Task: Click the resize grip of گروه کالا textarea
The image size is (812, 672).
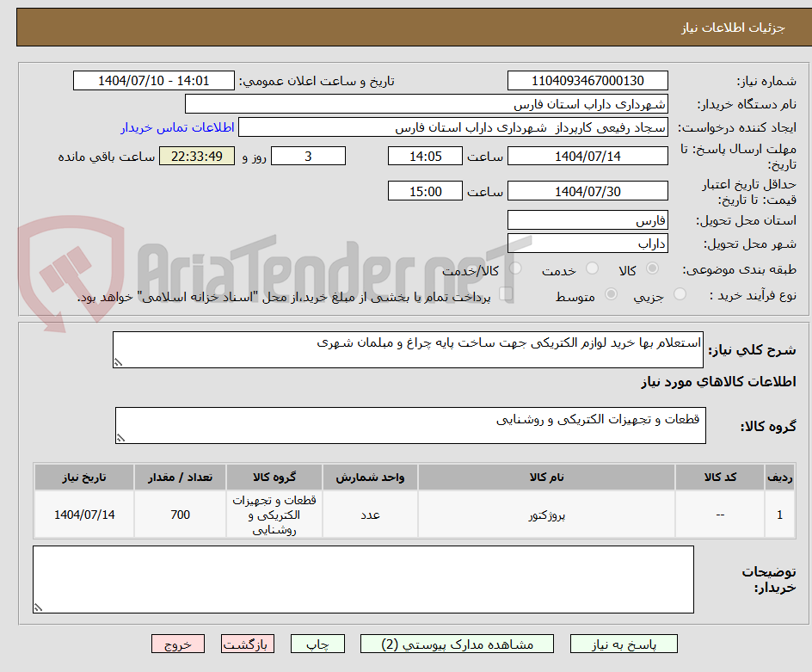Action: click(x=120, y=438)
